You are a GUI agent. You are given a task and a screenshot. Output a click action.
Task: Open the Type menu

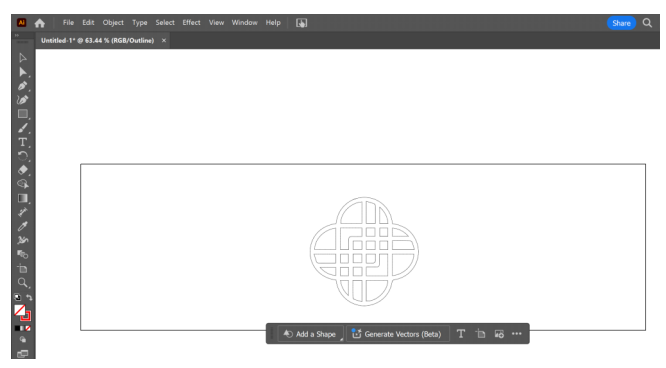point(139,23)
